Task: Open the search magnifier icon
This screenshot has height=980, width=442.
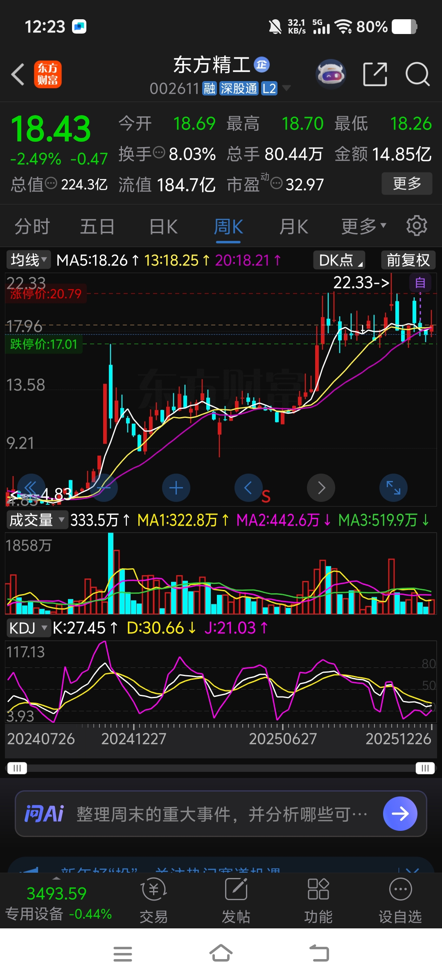Action: (417, 74)
